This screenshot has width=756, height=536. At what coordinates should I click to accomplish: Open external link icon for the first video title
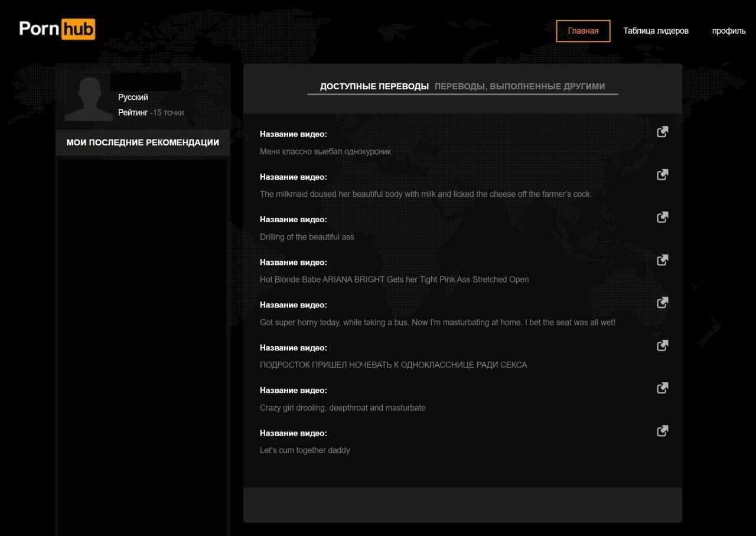click(662, 132)
